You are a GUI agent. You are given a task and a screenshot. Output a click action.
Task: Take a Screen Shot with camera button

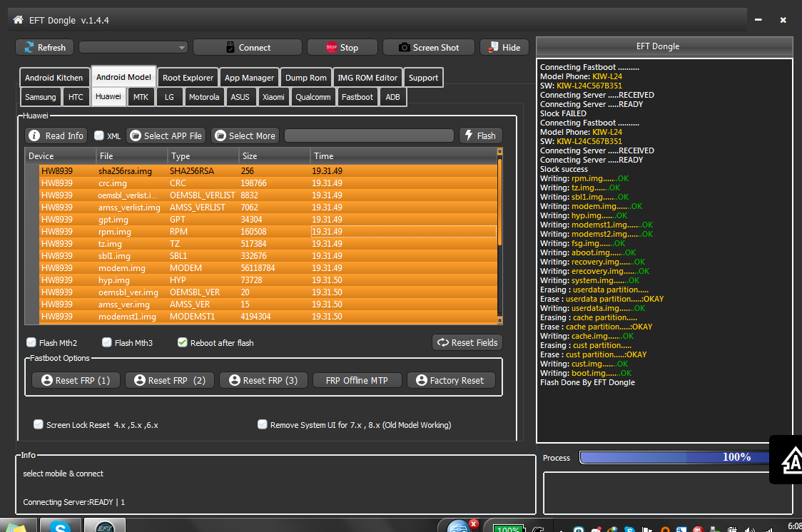pyautogui.click(x=429, y=48)
